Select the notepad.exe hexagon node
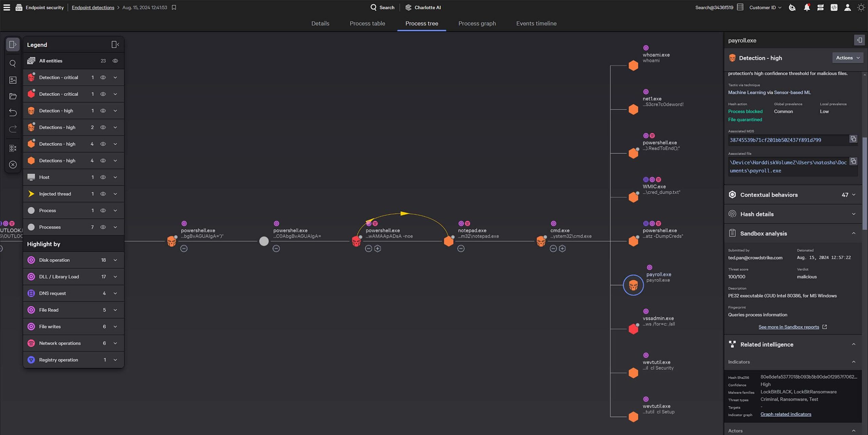Viewport: 868px width, 435px height. 449,241
